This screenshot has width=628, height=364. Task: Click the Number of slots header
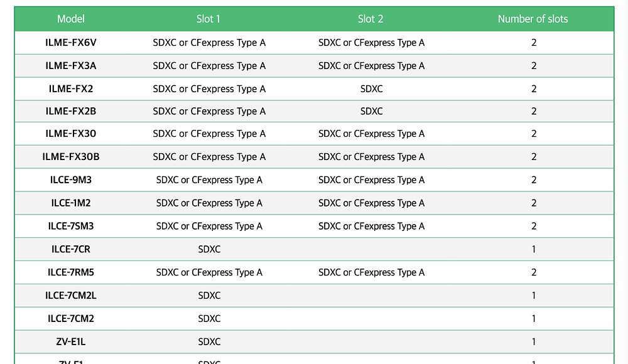tap(533, 19)
